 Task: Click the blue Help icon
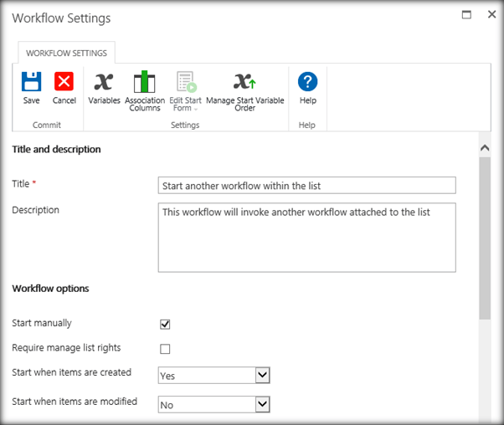pos(307,81)
